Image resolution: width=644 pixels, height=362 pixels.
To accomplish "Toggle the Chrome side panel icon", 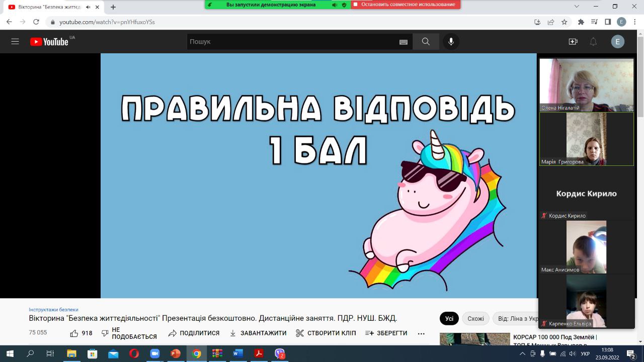I will pos(608,22).
